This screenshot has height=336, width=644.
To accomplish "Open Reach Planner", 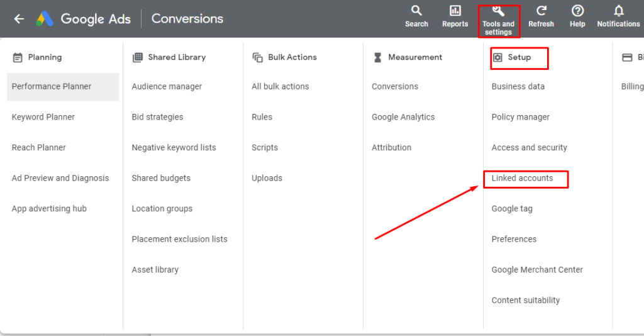I will 38,147.
